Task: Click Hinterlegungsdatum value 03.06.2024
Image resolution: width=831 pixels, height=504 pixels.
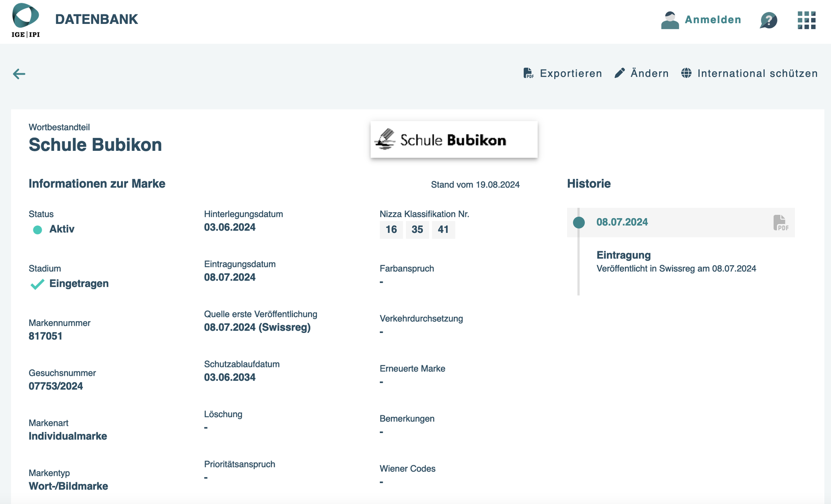Action: tap(230, 227)
